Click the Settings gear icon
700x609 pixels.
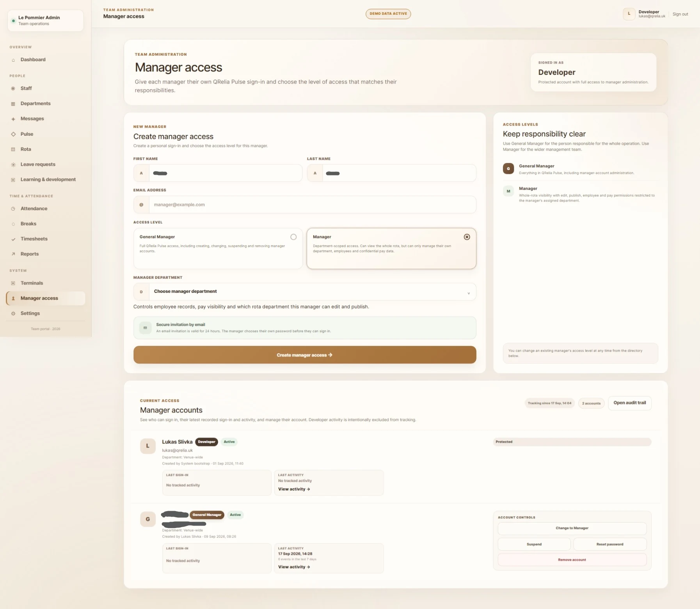(13, 313)
